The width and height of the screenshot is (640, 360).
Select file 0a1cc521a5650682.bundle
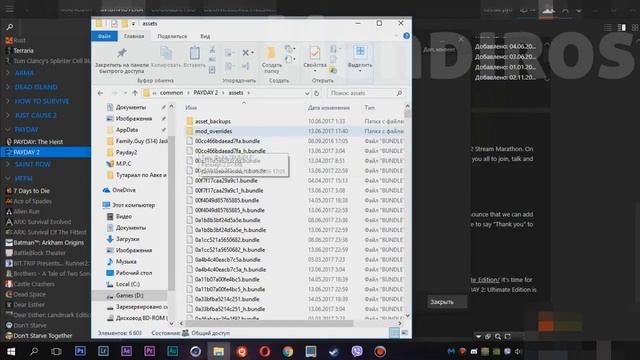click(x=227, y=240)
